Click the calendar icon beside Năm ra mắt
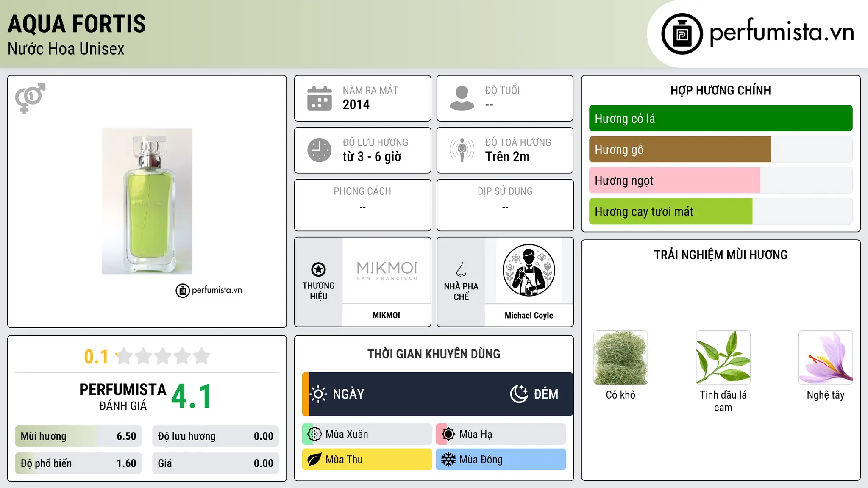The height and width of the screenshot is (488, 868). point(320,98)
